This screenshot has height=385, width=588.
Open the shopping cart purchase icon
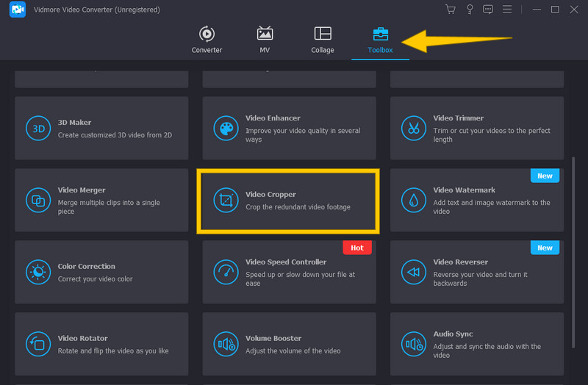(451, 10)
